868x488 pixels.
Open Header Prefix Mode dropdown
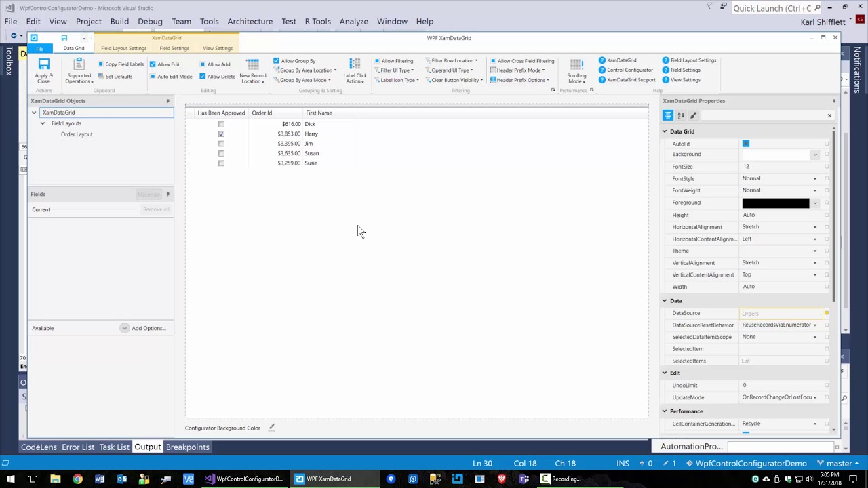(518, 70)
